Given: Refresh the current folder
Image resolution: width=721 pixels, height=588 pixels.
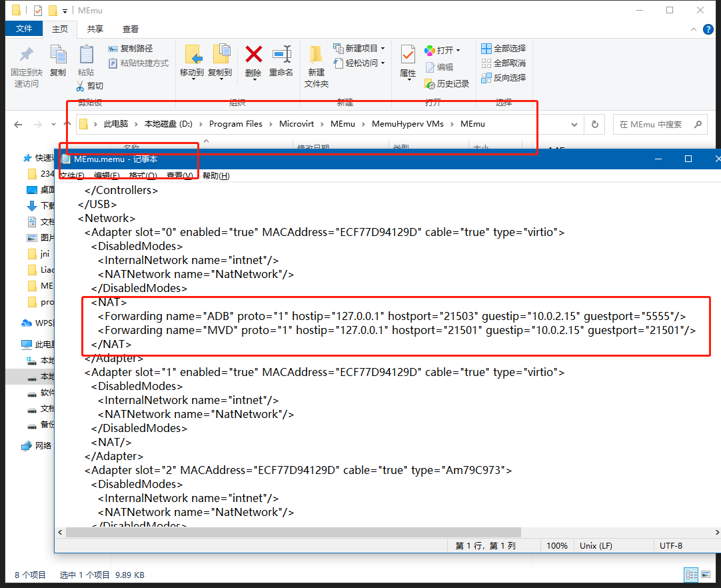Looking at the screenshot, I should pyautogui.click(x=595, y=124).
